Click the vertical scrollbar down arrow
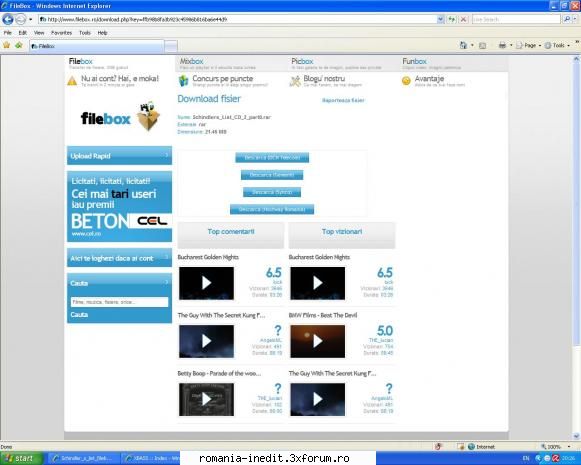This screenshot has height=465, width=581. point(577,436)
